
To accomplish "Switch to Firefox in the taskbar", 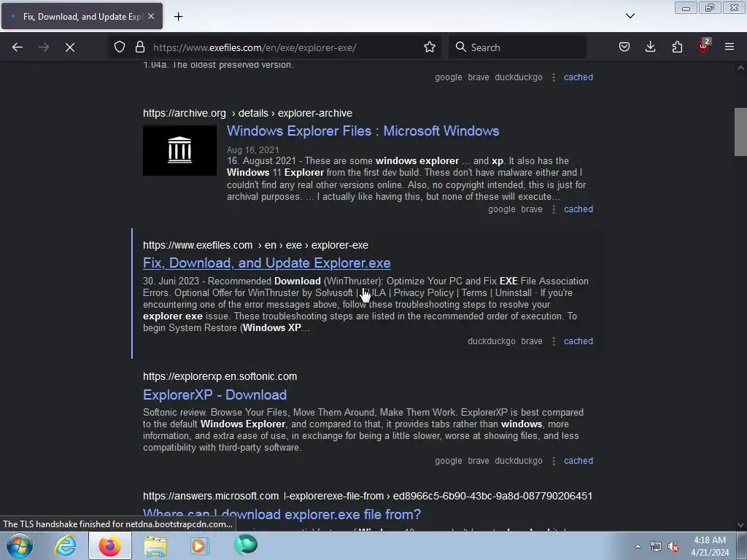I will click(110, 545).
